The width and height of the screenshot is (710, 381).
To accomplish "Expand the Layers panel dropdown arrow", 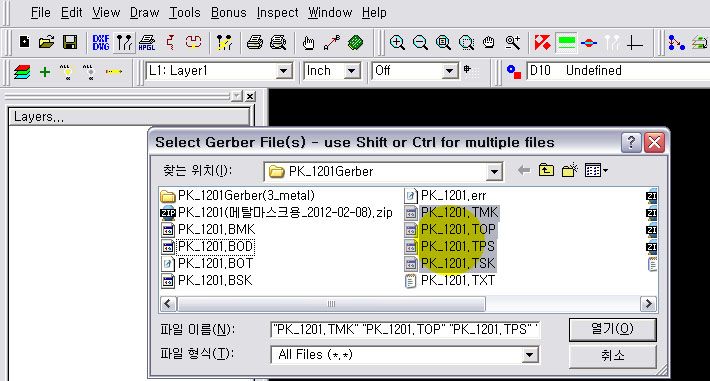I will (x=236, y=96).
